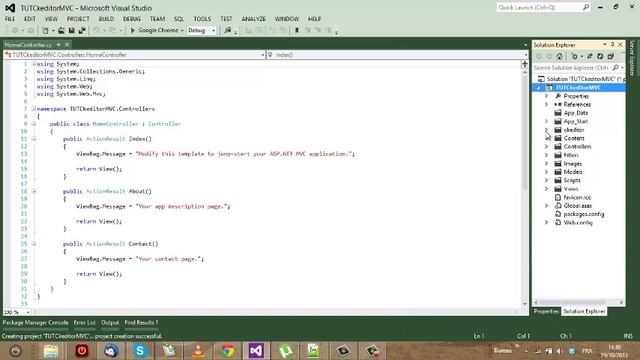Click the Home icon in Solution Explorer
This screenshot has width=640, height=360.
pyautogui.click(x=560, y=56)
